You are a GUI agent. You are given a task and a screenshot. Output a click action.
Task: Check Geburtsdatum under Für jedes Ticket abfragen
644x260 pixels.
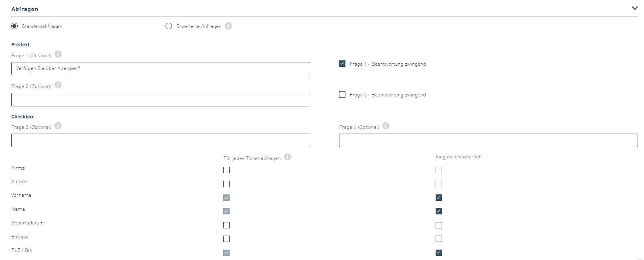click(x=226, y=225)
